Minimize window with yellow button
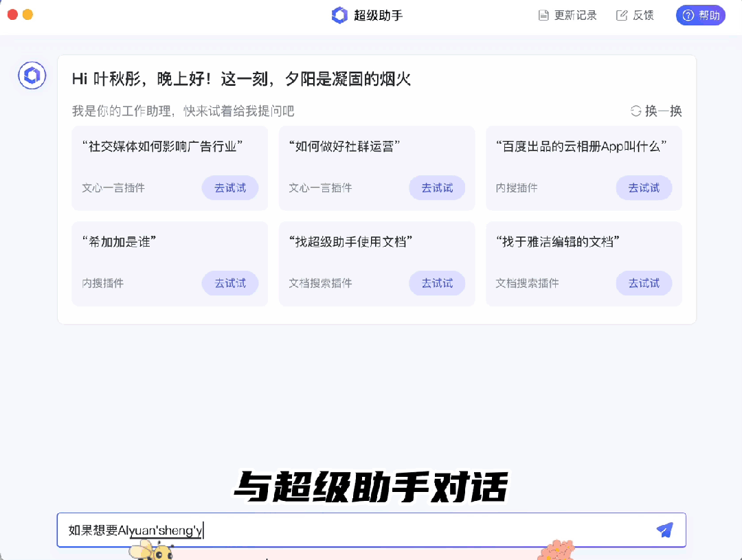This screenshot has width=742, height=560. point(27,14)
